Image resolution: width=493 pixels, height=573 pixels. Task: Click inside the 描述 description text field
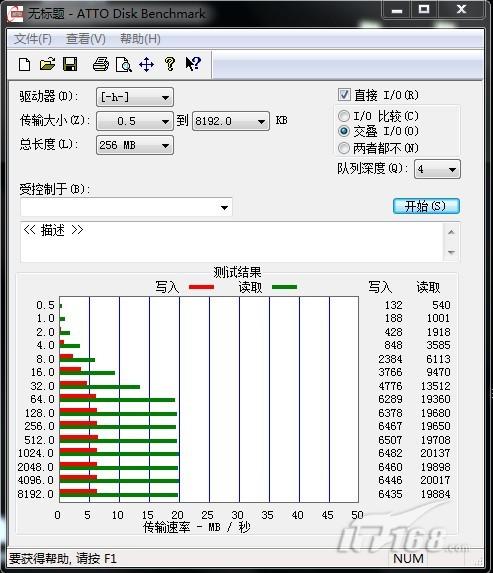click(x=232, y=242)
